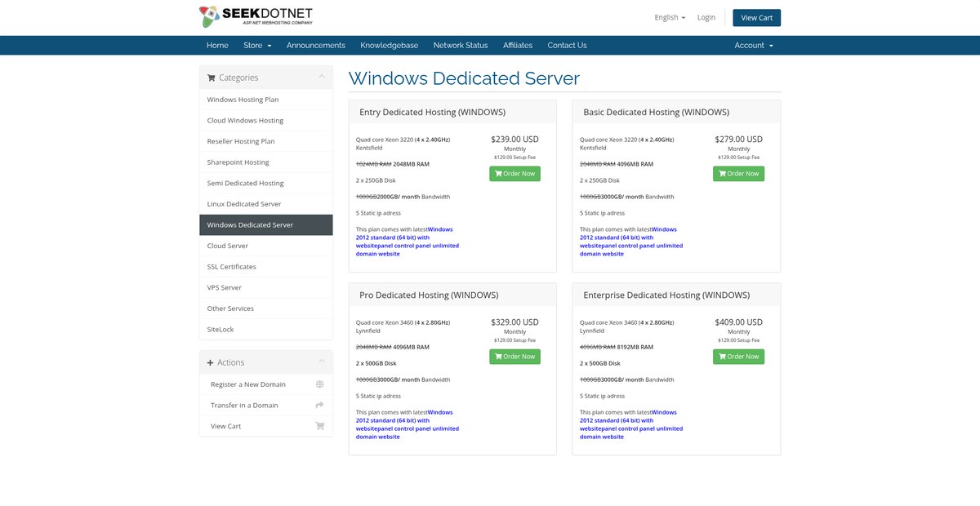Select Reseller Hosting Plan category
This screenshot has width=980, height=506.
[x=266, y=141]
